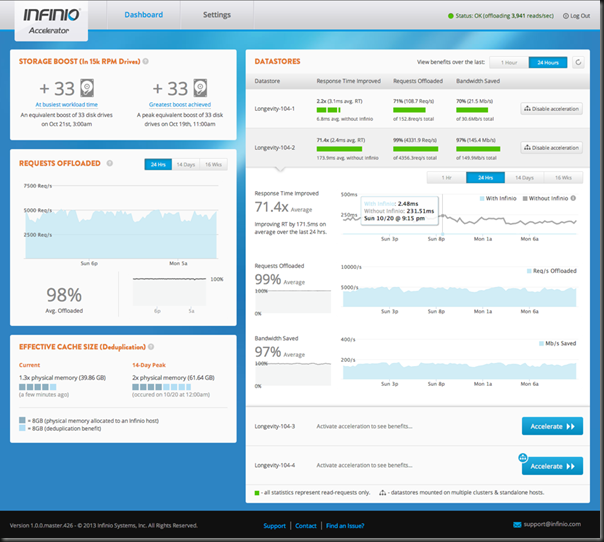
Task: Click Longevity-104-2 requests offloaded green bar
Action: tap(416, 149)
